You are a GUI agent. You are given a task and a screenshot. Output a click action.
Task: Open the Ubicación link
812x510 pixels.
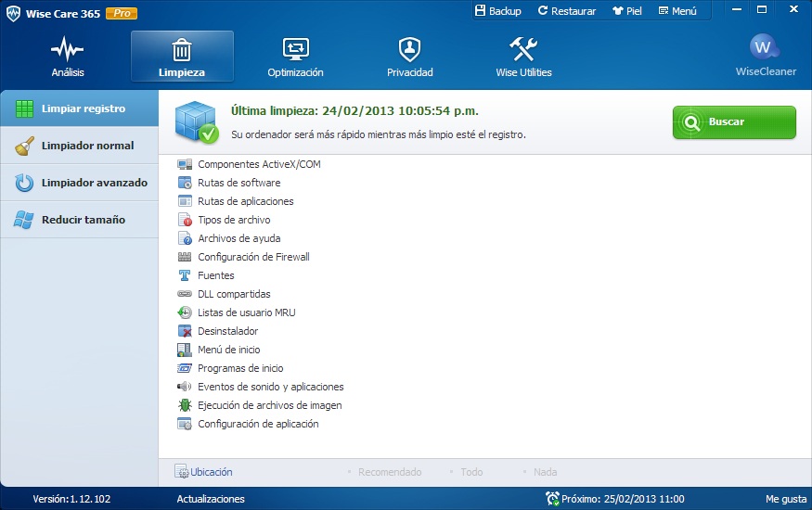[212, 472]
